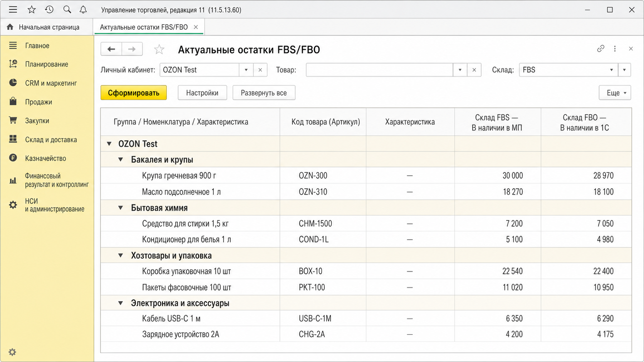Screen dimensions: 644x362
Task: Open the Закупки section
Action: point(37,120)
